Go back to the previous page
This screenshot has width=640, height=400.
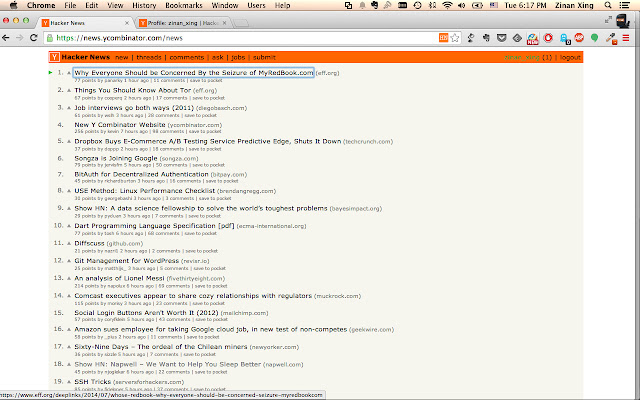6,38
